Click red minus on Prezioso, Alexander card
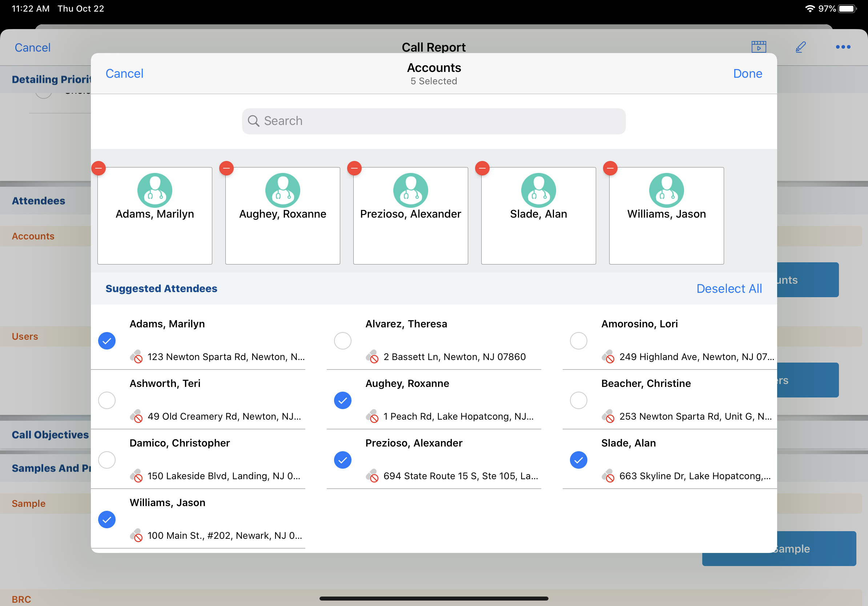This screenshot has height=606, width=868. (x=354, y=168)
